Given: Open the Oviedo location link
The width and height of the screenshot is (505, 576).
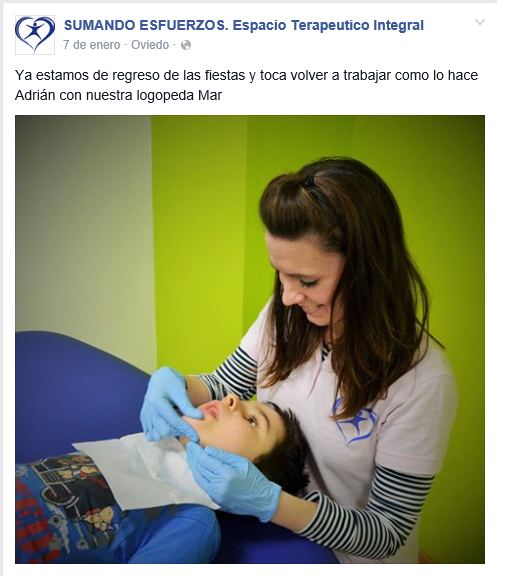Looking at the screenshot, I should pos(150,45).
